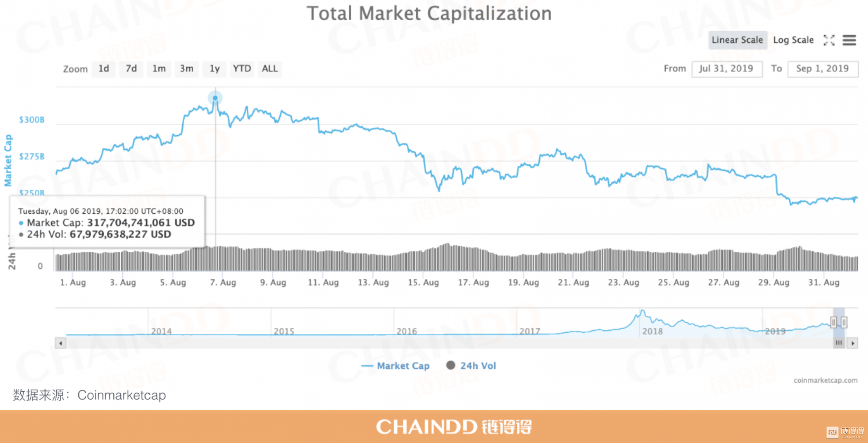Select the 3m zoom option
Image resolution: width=868 pixels, height=443 pixels.
pyautogui.click(x=186, y=69)
